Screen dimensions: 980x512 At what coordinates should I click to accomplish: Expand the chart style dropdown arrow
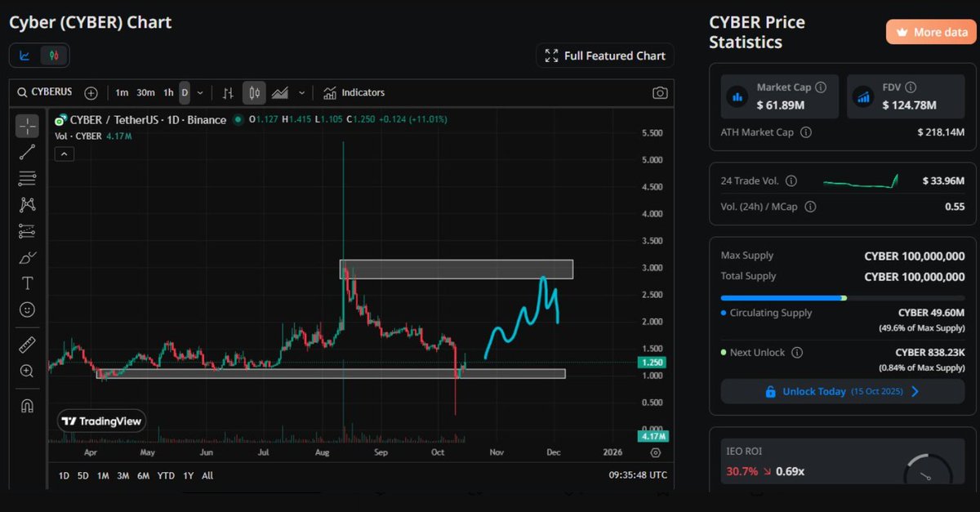coord(301,93)
